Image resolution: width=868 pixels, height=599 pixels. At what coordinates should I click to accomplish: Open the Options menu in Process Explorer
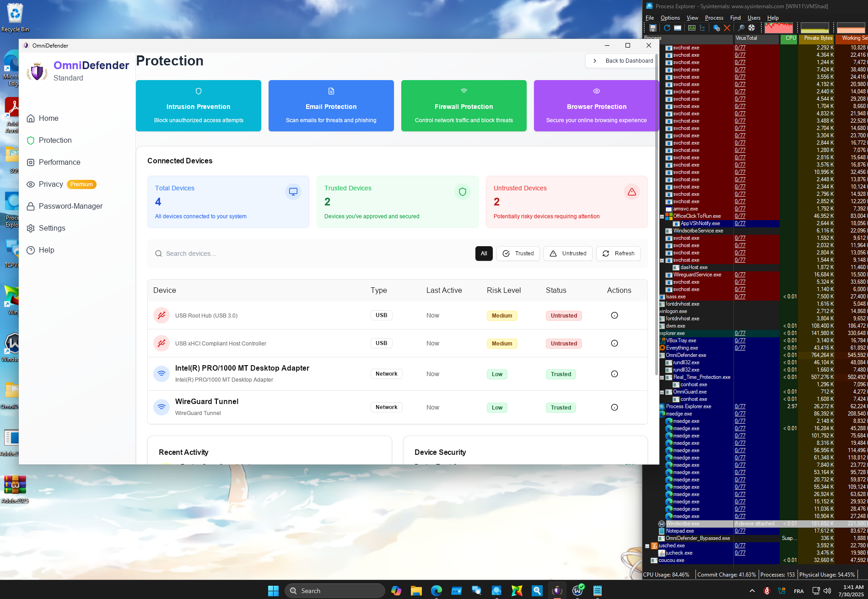[670, 18]
